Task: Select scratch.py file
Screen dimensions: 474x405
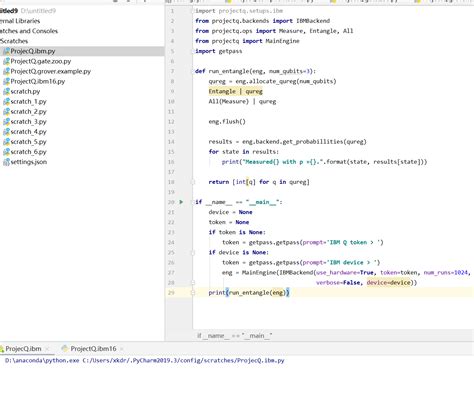Action: click(x=25, y=91)
